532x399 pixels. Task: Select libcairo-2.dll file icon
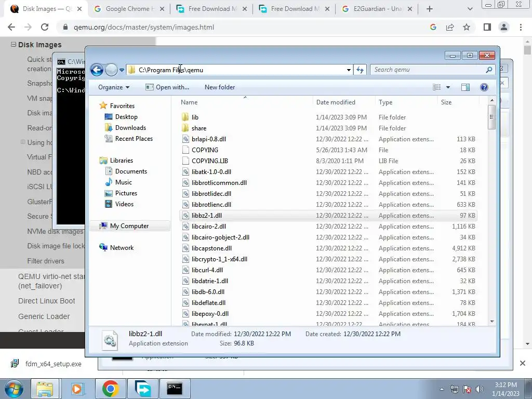(185, 227)
